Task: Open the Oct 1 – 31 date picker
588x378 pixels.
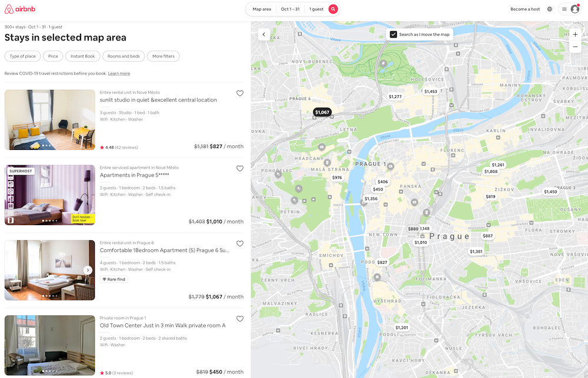Action: click(290, 9)
